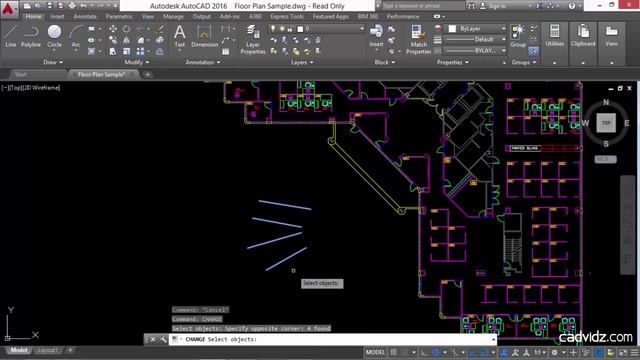
Task: Select the Arc tool
Action: coord(76,36)
